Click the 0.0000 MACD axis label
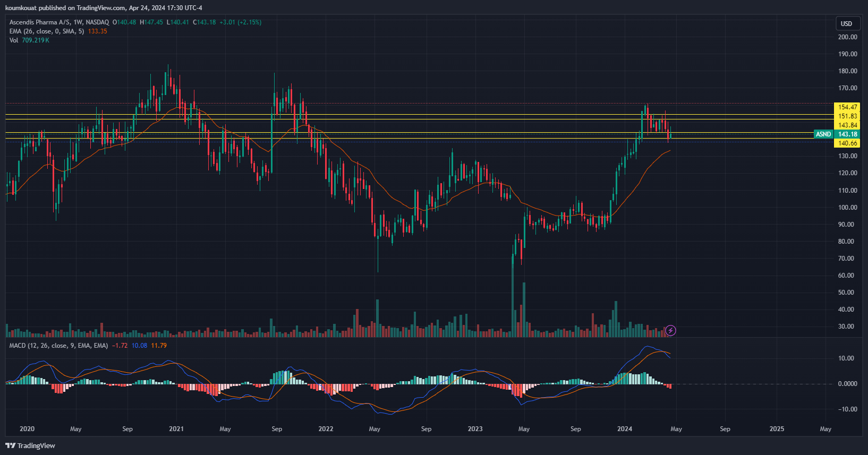 coord(848,384)
